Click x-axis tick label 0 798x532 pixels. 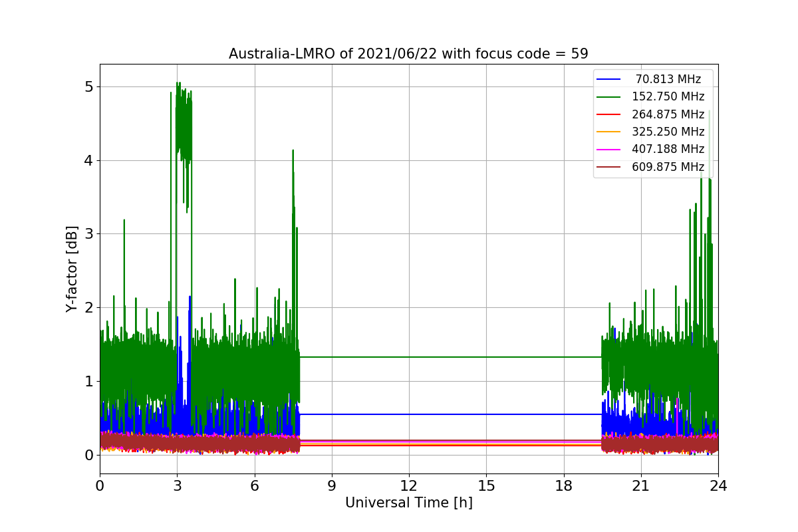click(100, 486)
